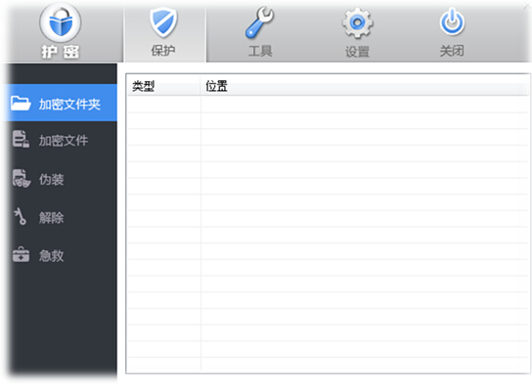The height and width of the screenshot is (392, 532).
Task: Choose 伪装 text in the sidebar
Action: click(x=51, y=180)
